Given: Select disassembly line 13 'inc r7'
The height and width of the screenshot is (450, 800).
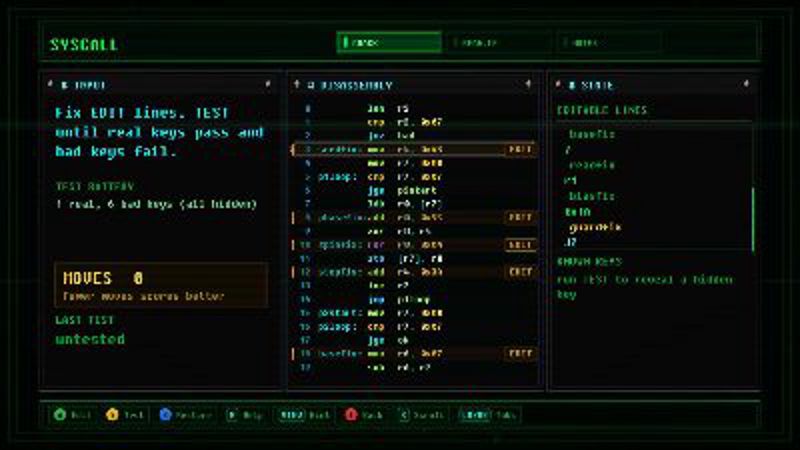Looking at the screenshot, I should click(x=414, y=286).
